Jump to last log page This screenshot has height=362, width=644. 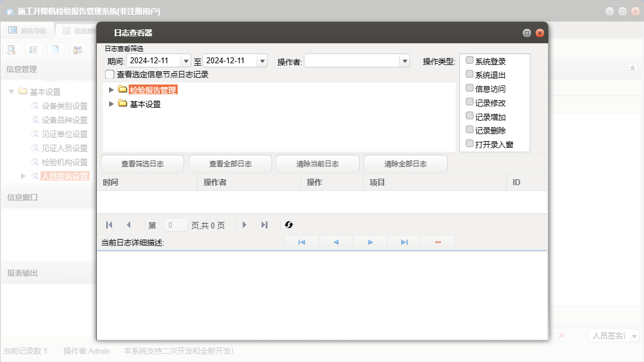click(265, 225)
